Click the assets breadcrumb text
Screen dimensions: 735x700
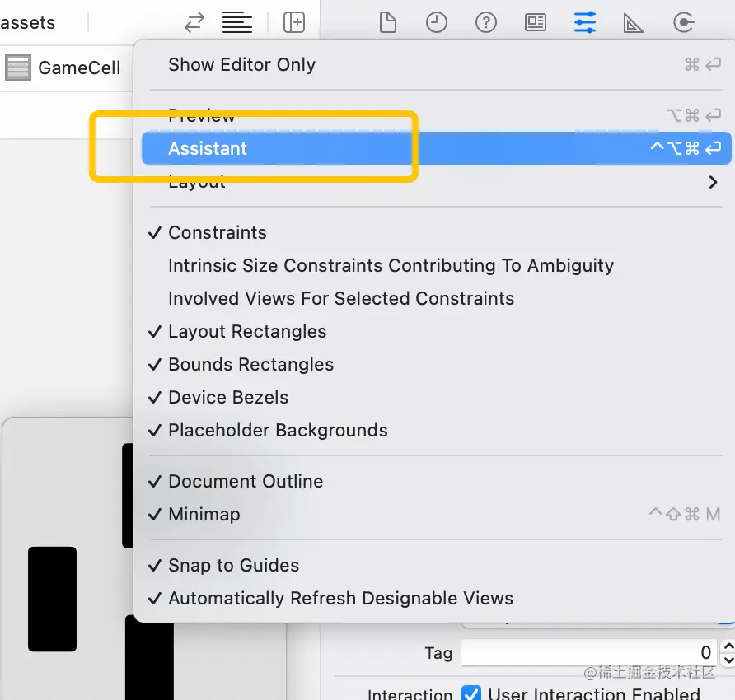(x=27, y=22)
